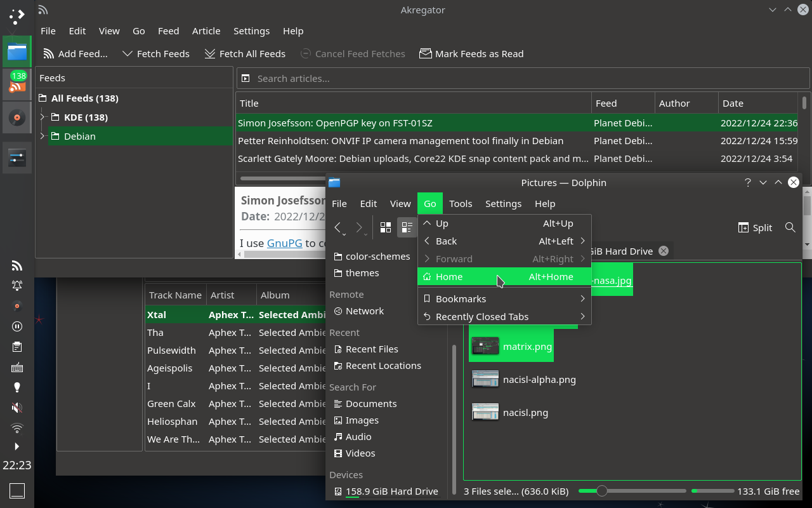This screenshot has width=812, height=508.
Task: Open the Network place in Dolphin sidebar
Action: [x=358, y=311]
